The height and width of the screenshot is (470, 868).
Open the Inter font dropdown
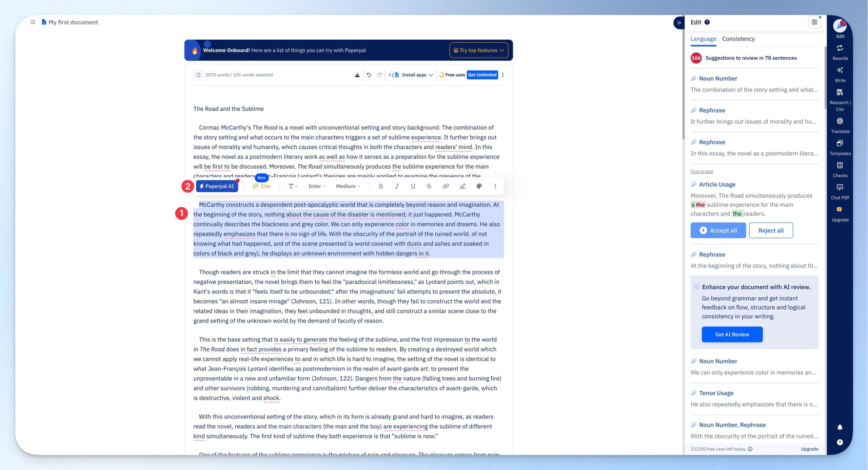(317, 186)
